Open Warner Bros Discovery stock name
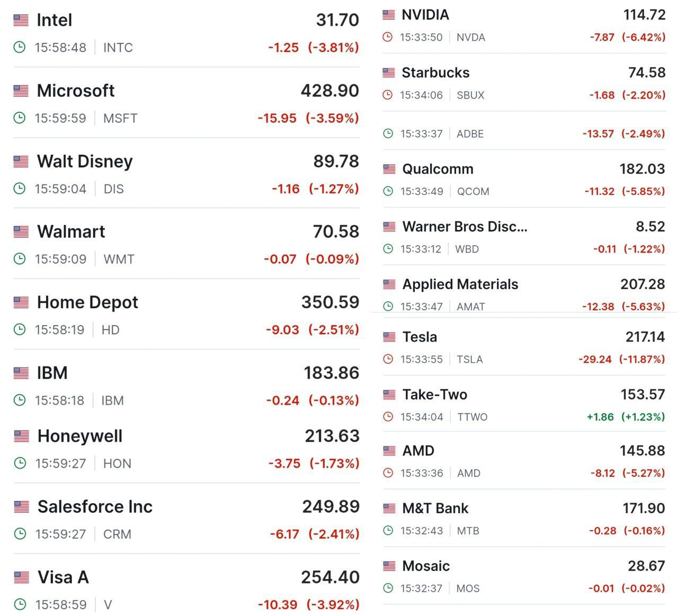Image resolution: width=677 pixels, height=616 pixels. (x=465, y=227)
